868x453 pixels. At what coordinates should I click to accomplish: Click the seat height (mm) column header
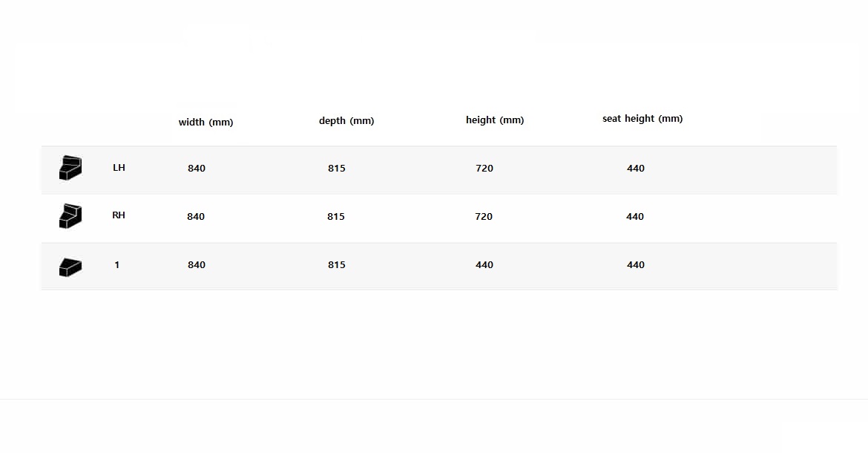[x=642, y=119]
